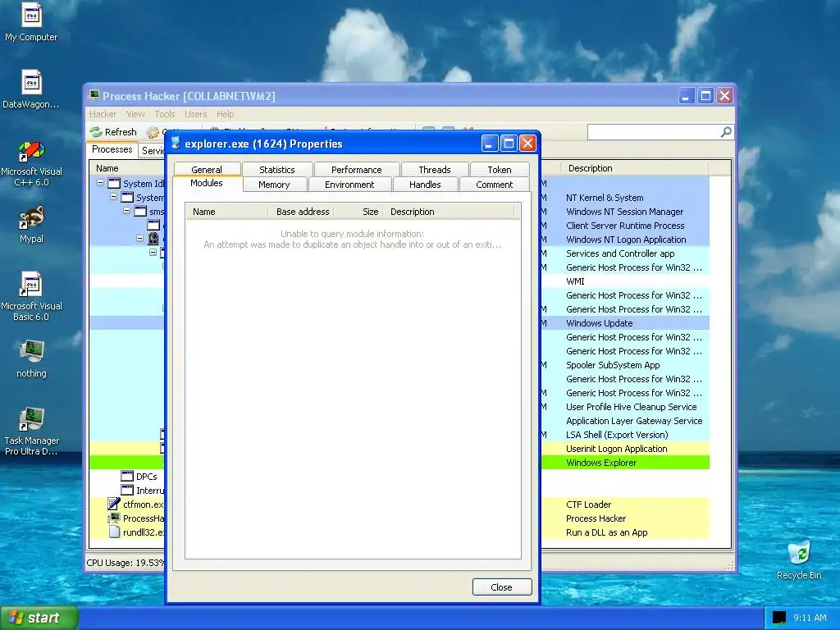The image size is (840, 630).
Task: Open the Environment tab
Action: [x=349, y=185]
